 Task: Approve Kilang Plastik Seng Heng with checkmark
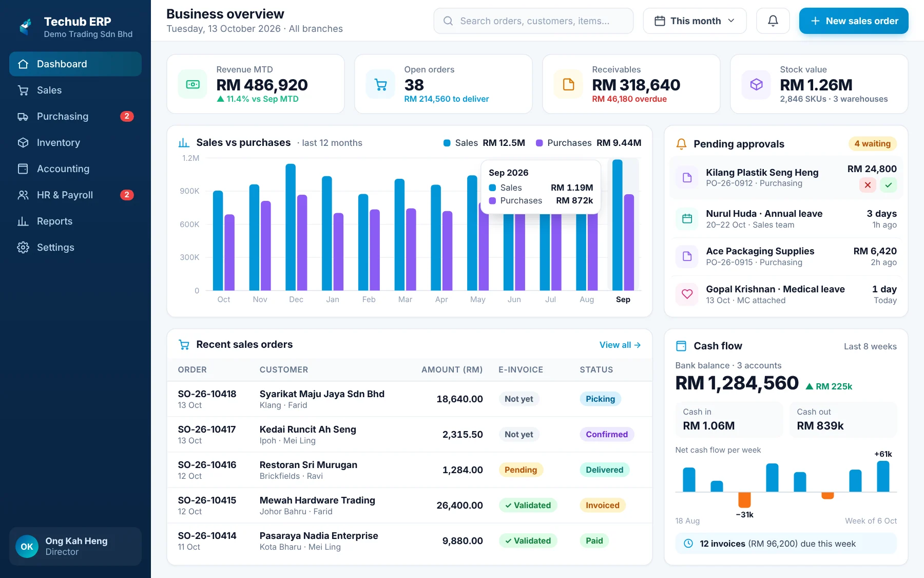889,185
